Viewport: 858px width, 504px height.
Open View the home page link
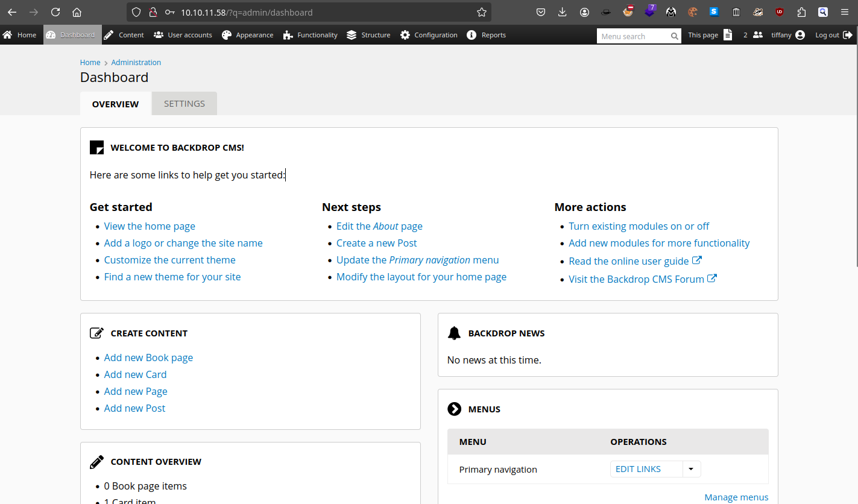point(150,226)
